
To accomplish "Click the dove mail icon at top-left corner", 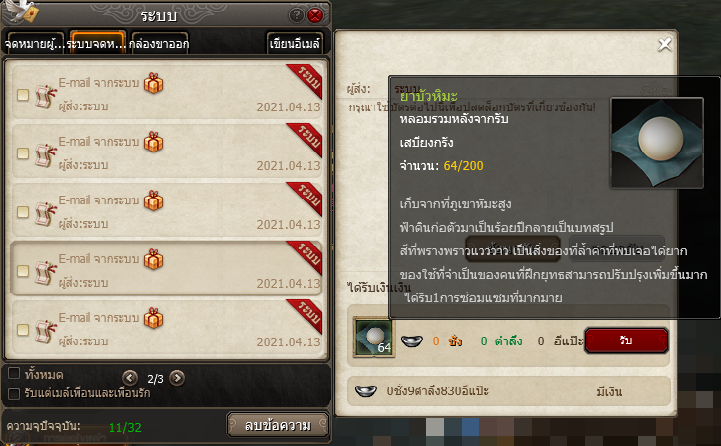I will click(x=21, y=11).
